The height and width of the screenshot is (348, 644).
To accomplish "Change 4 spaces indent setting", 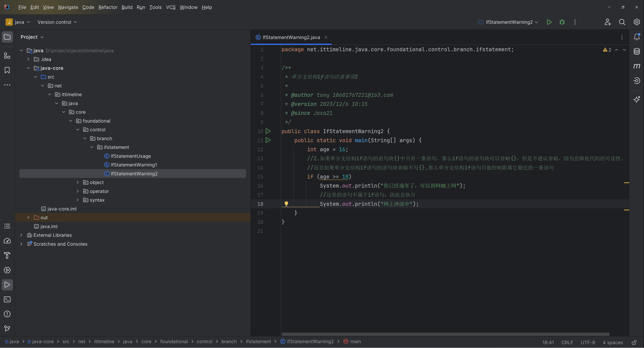I will click(612, 342).
